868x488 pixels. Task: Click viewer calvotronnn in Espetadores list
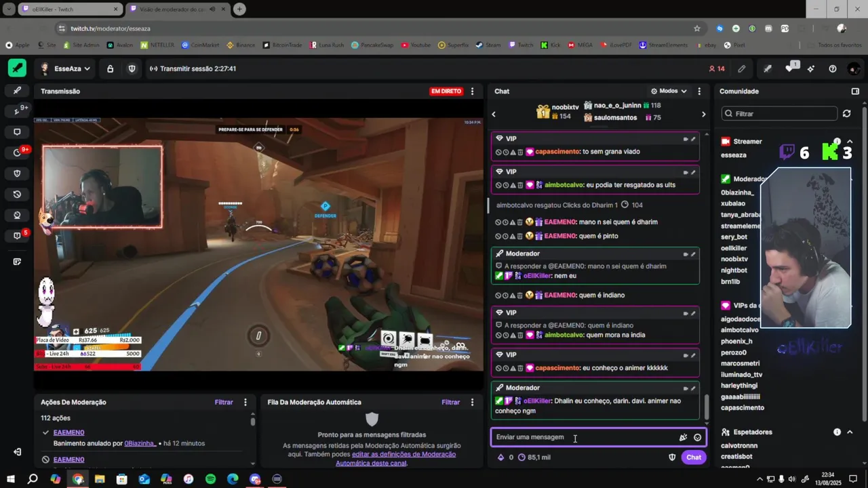739,446
